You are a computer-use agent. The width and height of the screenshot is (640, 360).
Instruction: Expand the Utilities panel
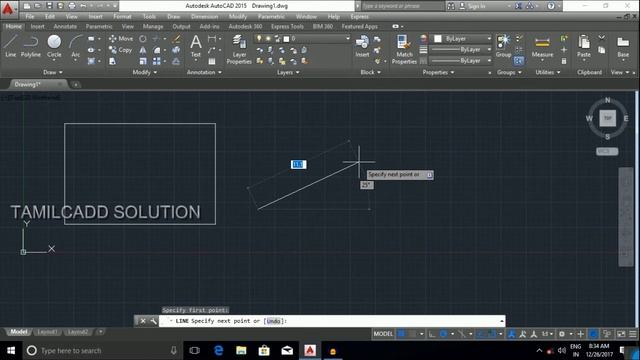[x=547, y=72]
